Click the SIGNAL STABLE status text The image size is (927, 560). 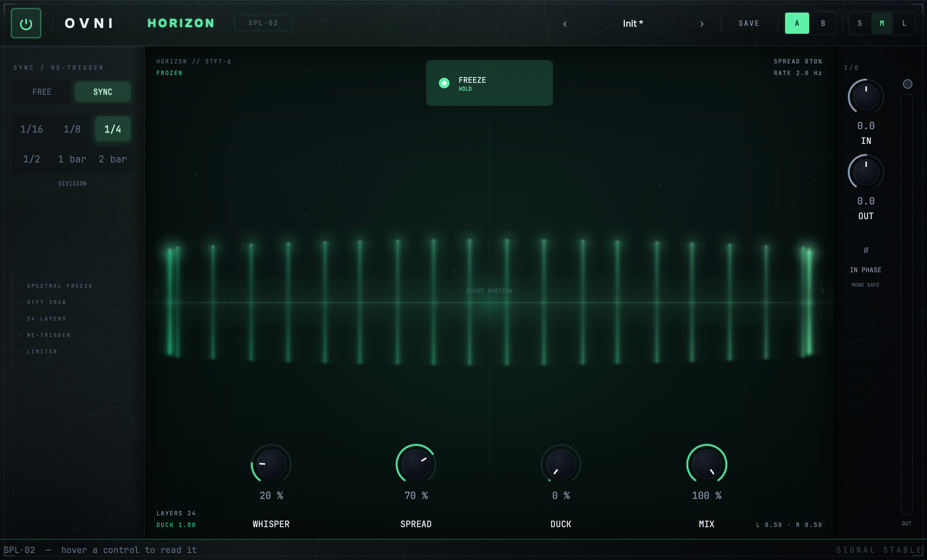point(879,550)
